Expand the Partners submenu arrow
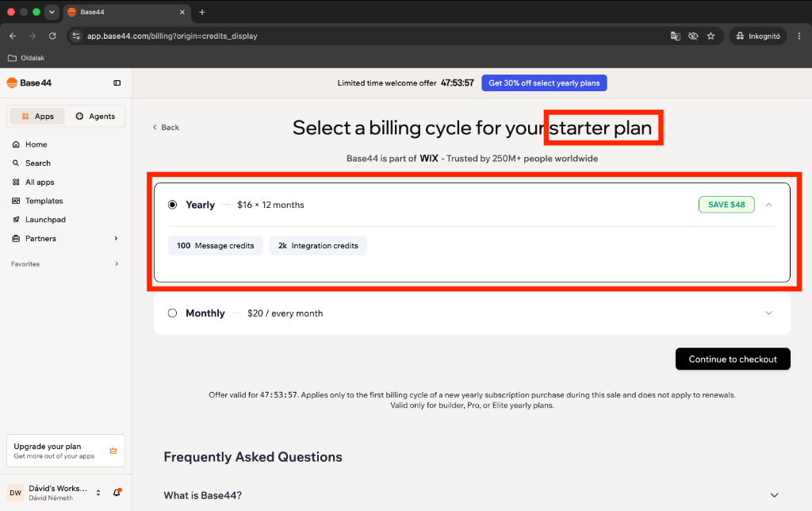Viewport: 812px width, 511px height. [x=116, y=238]
